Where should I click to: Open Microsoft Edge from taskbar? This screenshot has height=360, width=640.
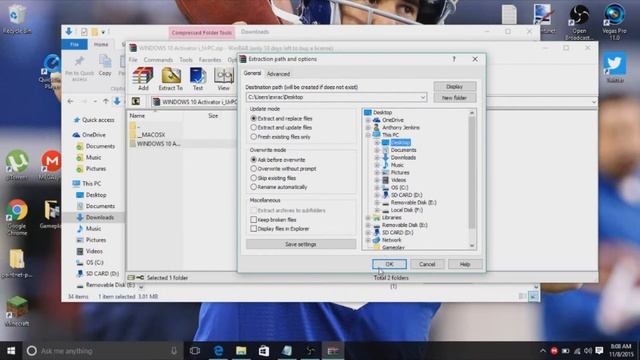(x=218, y=351)
